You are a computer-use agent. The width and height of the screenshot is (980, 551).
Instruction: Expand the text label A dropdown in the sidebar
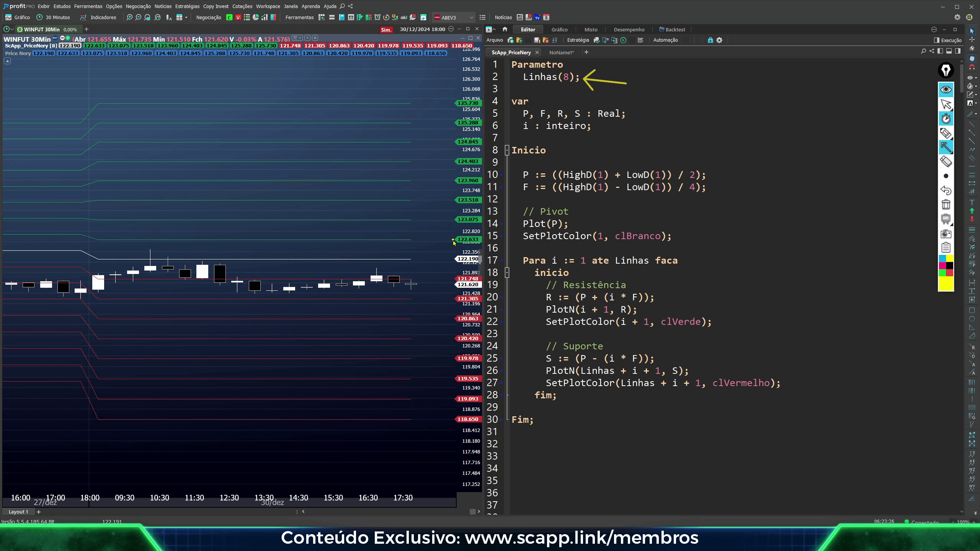coord(976,103)
